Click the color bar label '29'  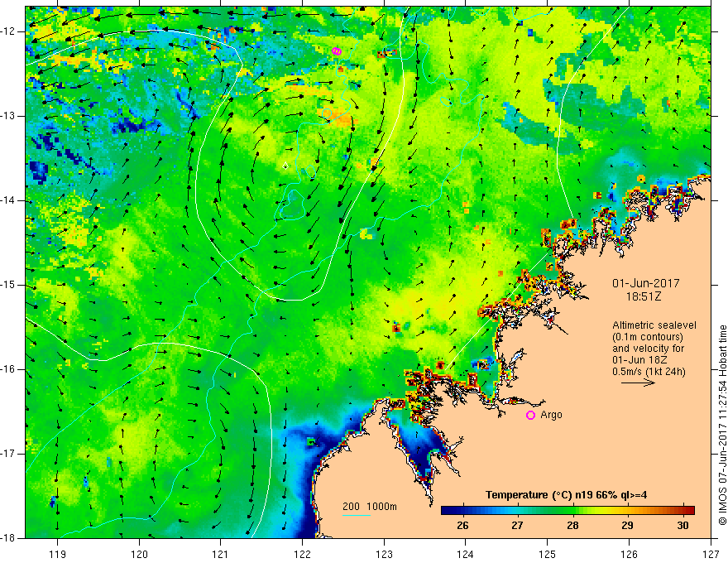click(x=627, y=526)
